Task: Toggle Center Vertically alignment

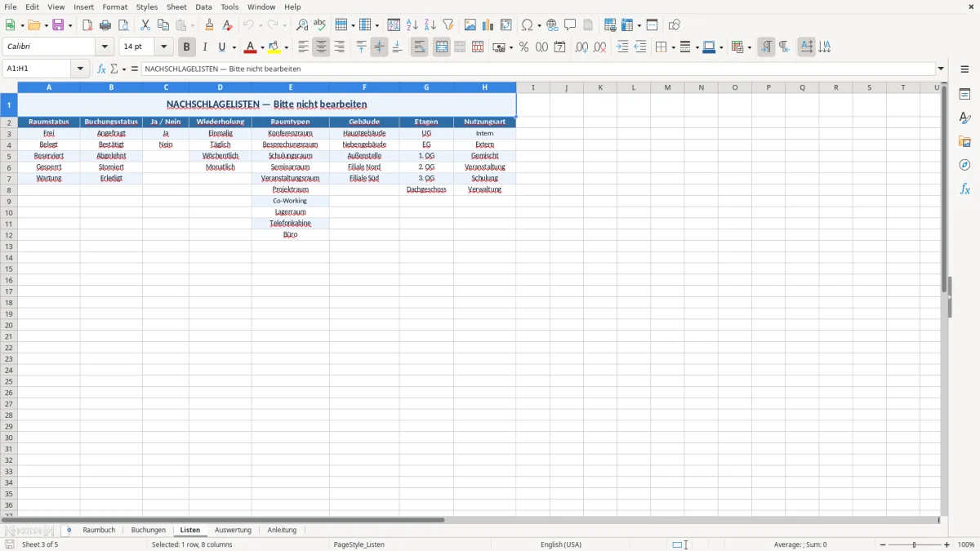Action: (379, 47)
